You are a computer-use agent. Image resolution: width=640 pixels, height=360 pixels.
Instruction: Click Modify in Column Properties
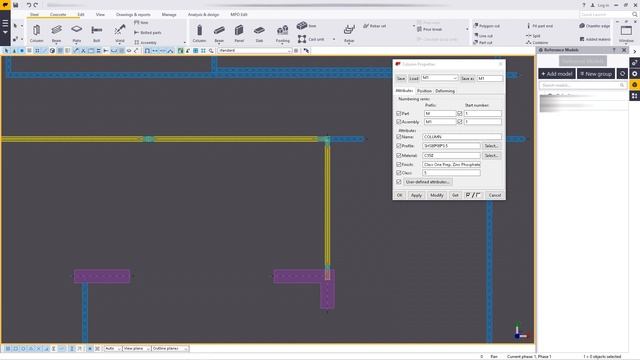(437, 195)
